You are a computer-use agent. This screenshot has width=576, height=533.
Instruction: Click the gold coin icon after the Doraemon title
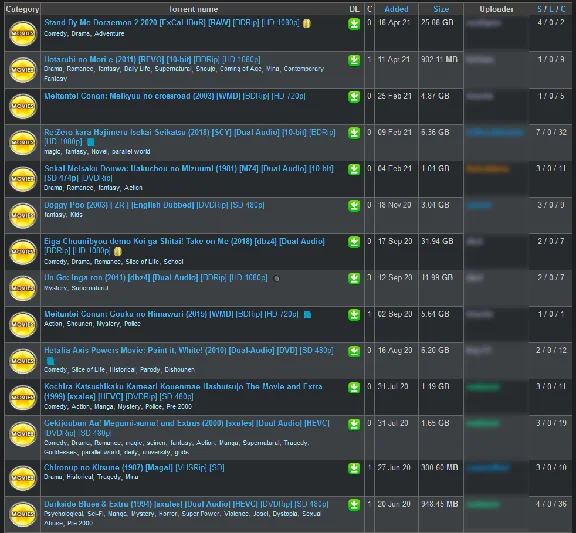tap(307, 23)
